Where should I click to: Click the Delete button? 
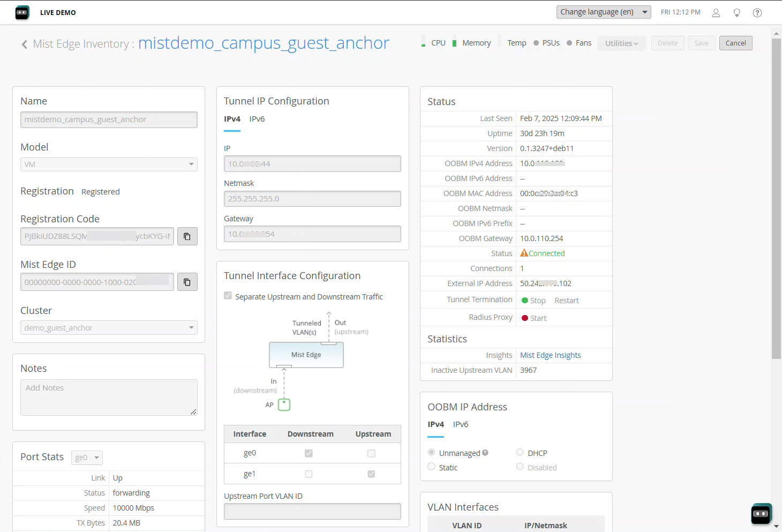[x=667, y=43]
